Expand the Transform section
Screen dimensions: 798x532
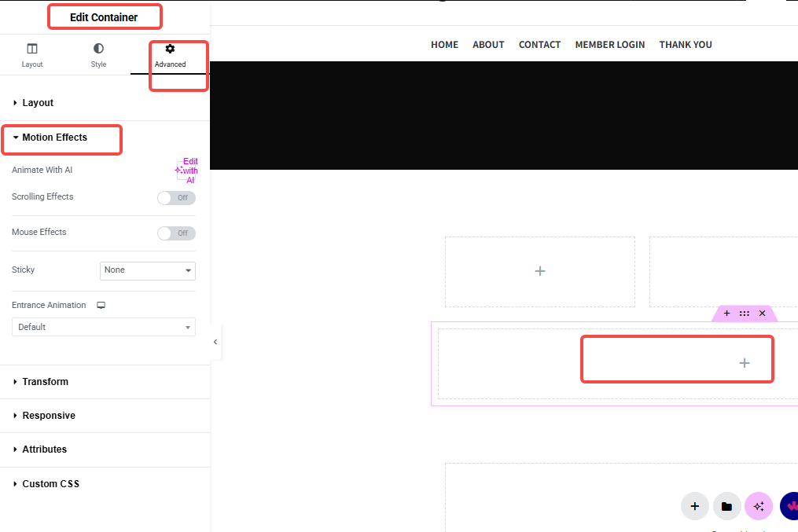[x=44, y=381]
